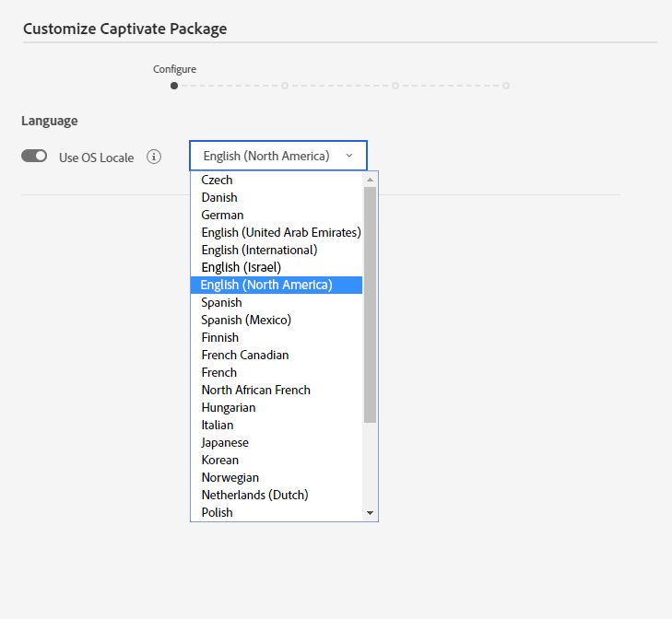
Task: Choose English (Israel) language option
Action: [242, 267]
